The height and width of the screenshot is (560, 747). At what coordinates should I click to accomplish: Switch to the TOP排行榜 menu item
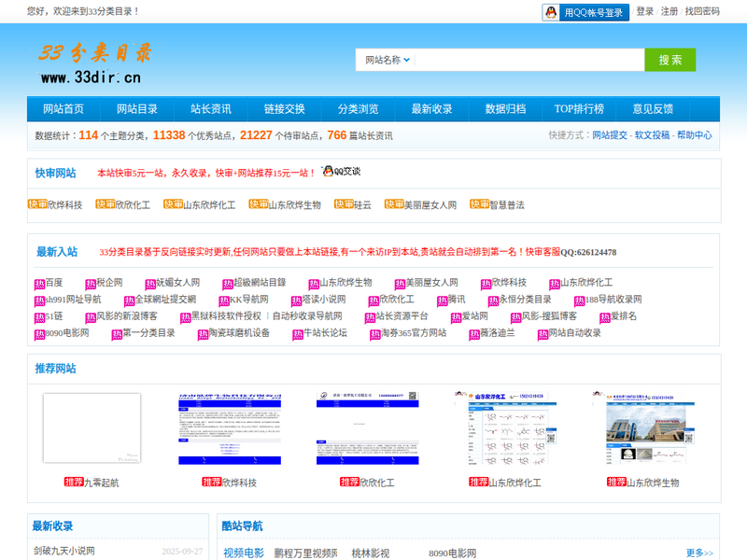tap(579, 109)
